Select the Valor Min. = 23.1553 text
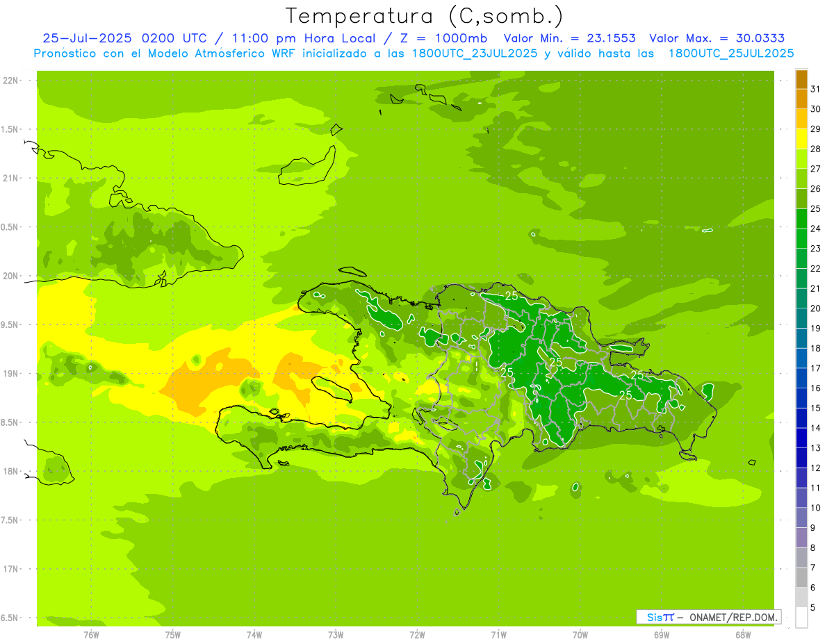Viewport: 834px width, 644px height. click(x=569, y=38)
